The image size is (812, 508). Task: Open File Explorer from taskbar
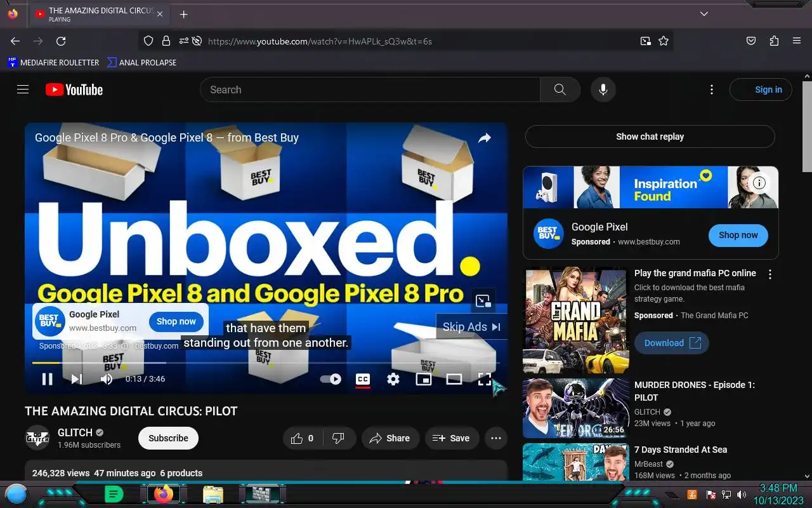(x=213, y=494)
